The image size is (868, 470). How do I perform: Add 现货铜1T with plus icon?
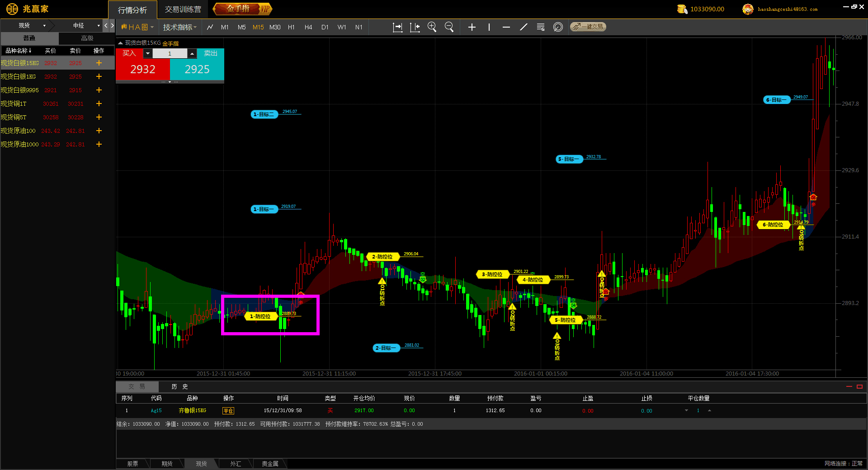tap(99, 103)
